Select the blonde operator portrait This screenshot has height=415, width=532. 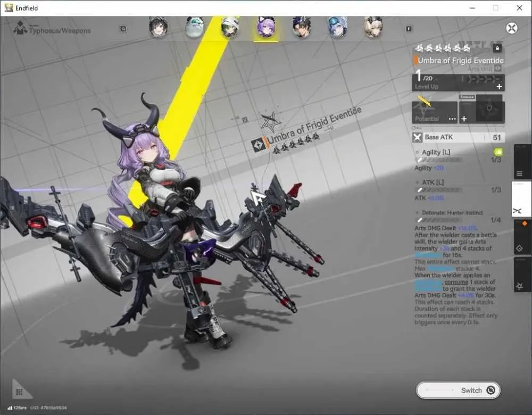tap(373, 27)
